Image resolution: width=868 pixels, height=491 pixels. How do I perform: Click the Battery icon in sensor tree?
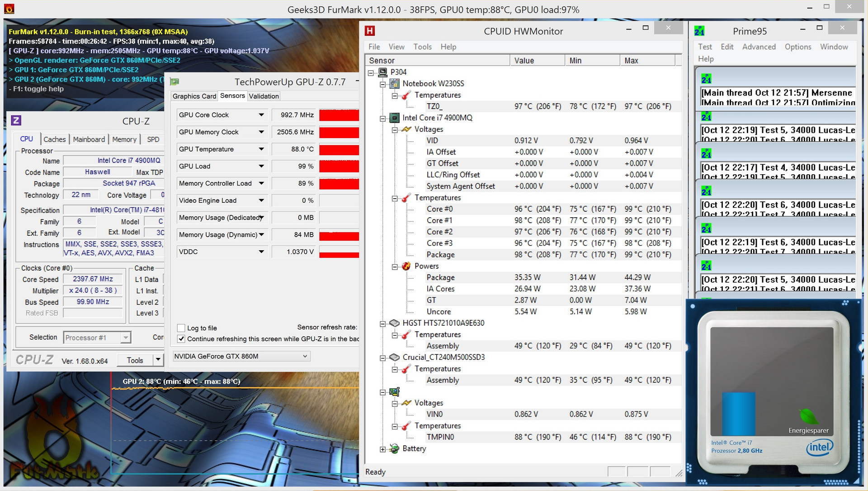(394, 448)
